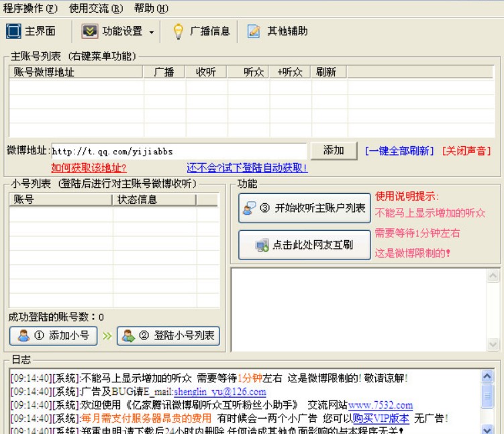The height and width of the screenshot is (434, 504).
Task: Click the 添加 button beside address
Action: coord(334,150)
